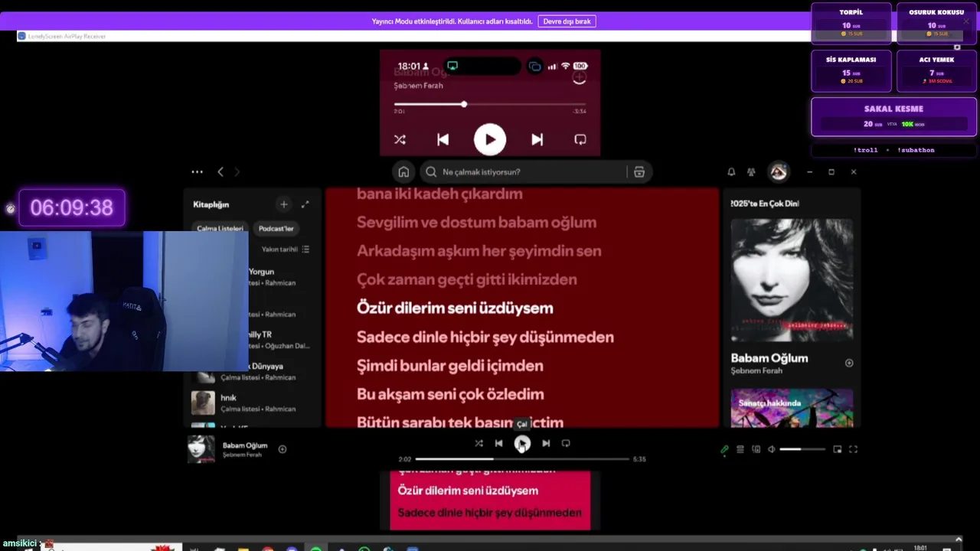This screenshot has height=551, width=980.
Task: Open Şebnem Ferah artist link in player bar
Action: point(242,455)
